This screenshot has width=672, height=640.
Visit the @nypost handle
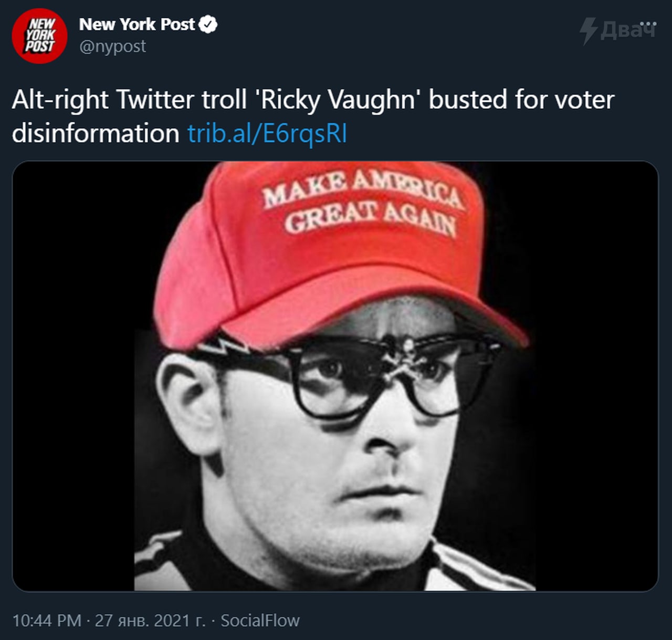[x=112, y=47]
